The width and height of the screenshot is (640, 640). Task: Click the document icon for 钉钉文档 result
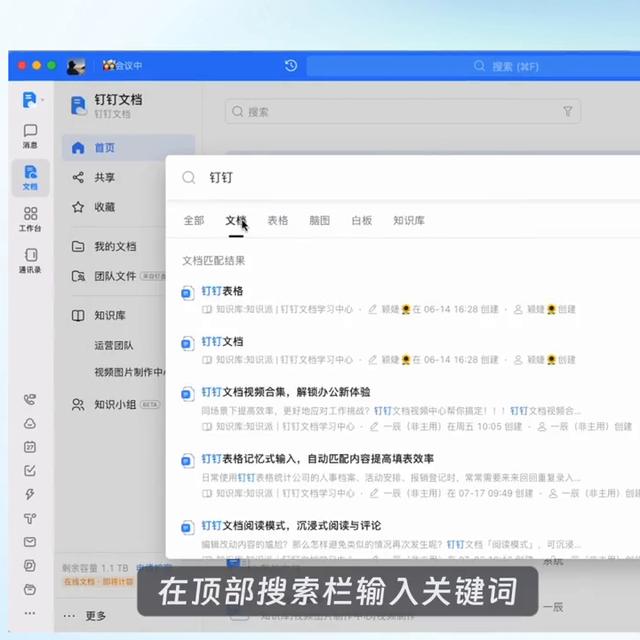pos(187,343)
